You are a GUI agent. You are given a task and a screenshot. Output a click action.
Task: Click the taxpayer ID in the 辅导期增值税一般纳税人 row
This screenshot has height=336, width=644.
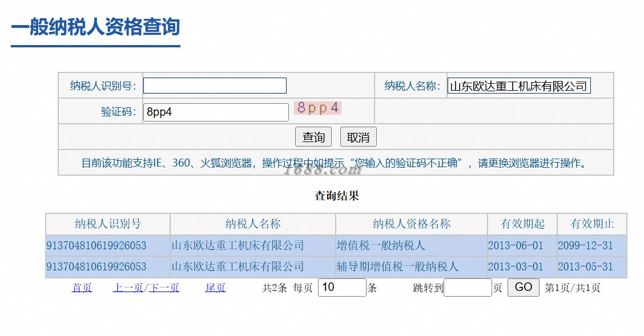tap(96, 266)
